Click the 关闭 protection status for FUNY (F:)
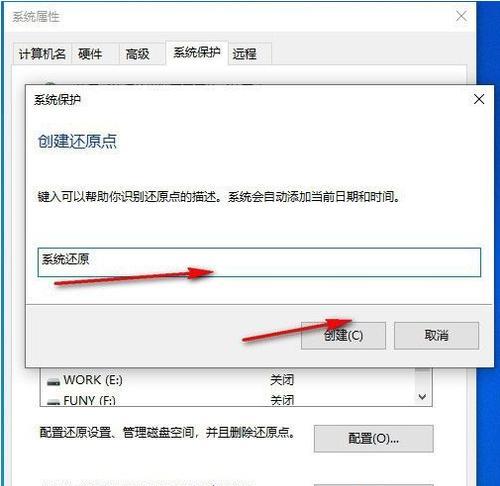500x486 pixels. click(x=282, y=400)
